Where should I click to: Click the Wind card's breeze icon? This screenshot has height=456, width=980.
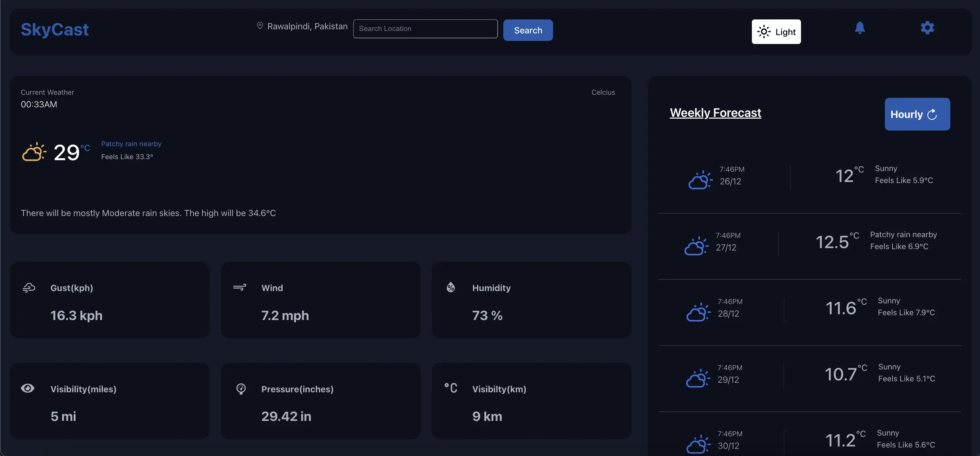coord(239,287)
